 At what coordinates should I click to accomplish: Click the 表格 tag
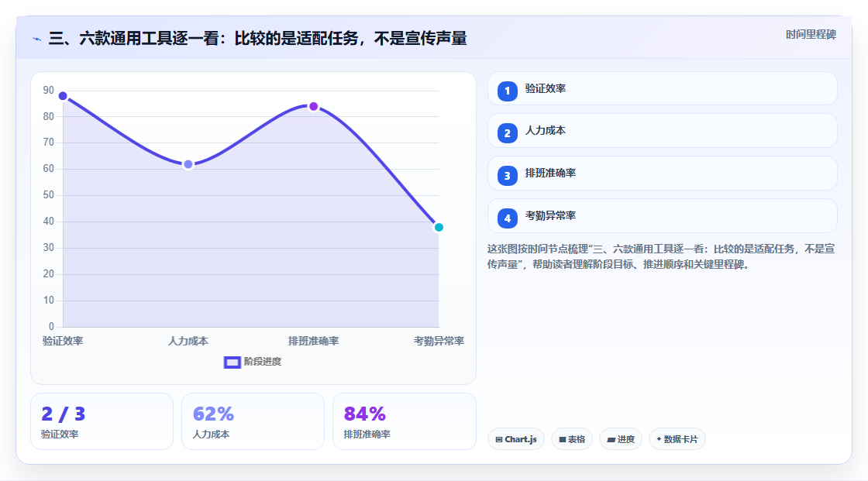572,439
